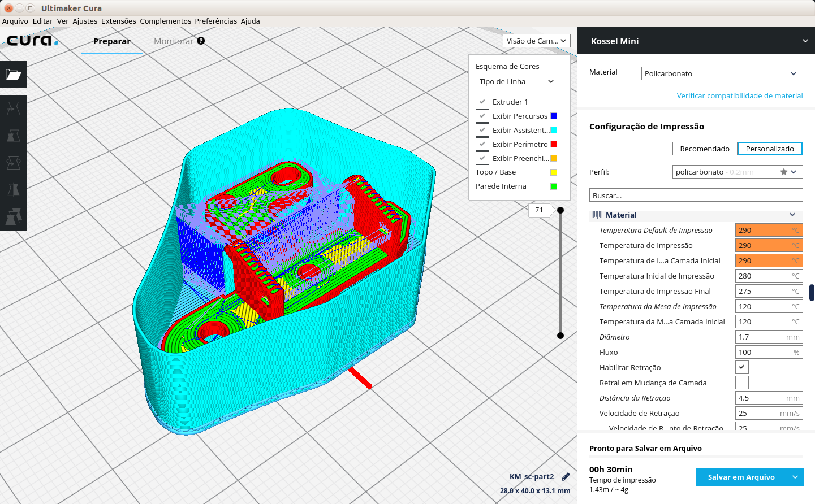Open the Arquivo menu
The width and height of the screenshot is (815, 504).
[x=15, y=21]
